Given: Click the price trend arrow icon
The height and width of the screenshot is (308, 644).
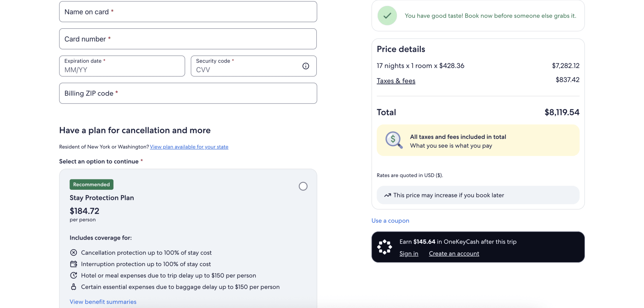Looking at the screenshot, I should pyautogui.click(x=387, y=195).
